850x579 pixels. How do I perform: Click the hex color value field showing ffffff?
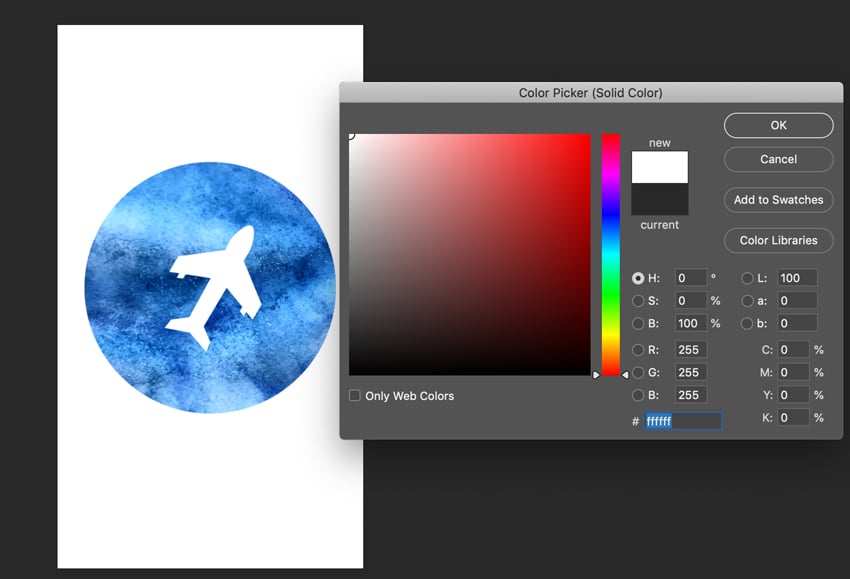(683, 420)
